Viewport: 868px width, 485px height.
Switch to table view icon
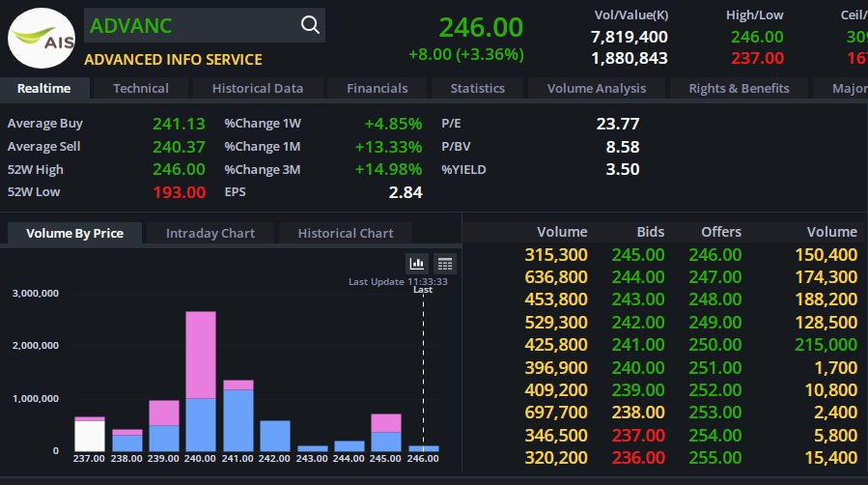[444, 264]
